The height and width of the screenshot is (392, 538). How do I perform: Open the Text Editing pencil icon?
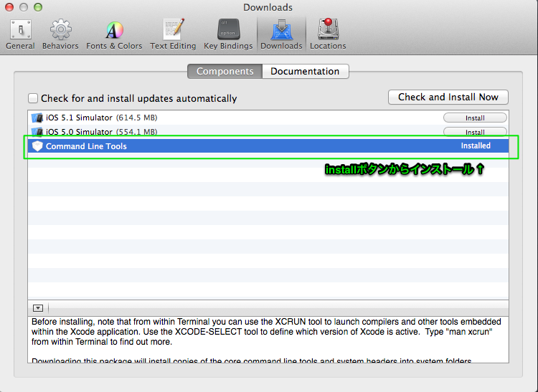pos(174,29)
